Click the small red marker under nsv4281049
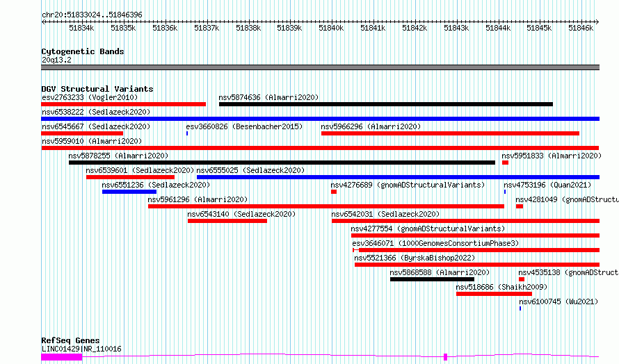 click(x=520, y=206)
